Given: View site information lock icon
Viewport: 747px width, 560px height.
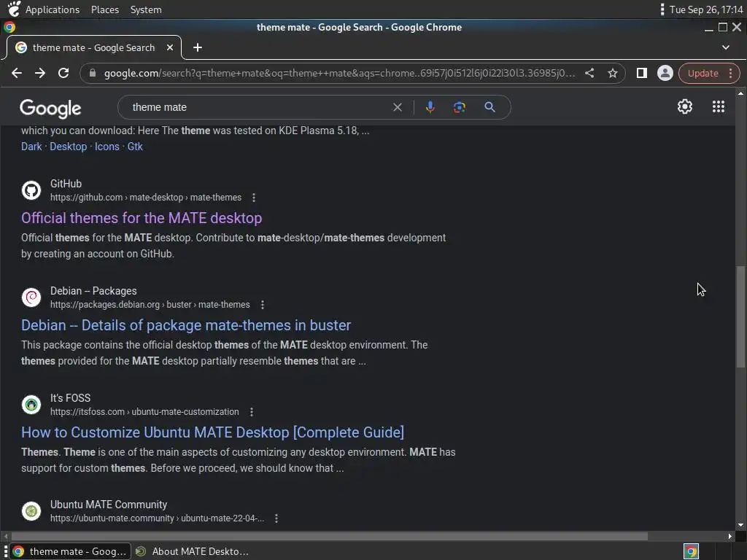Looking at the screenshot, I should click(x=93, y=73).
